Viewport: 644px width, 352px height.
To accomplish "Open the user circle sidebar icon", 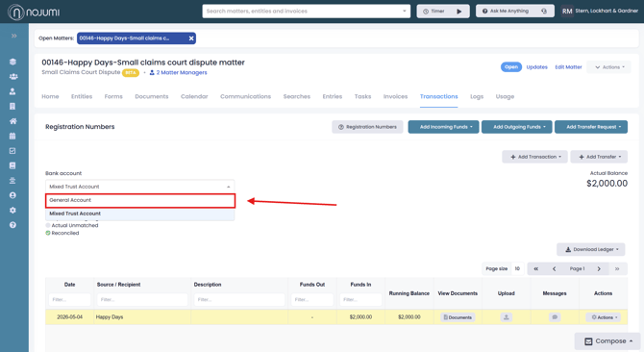I will [12, 195].
